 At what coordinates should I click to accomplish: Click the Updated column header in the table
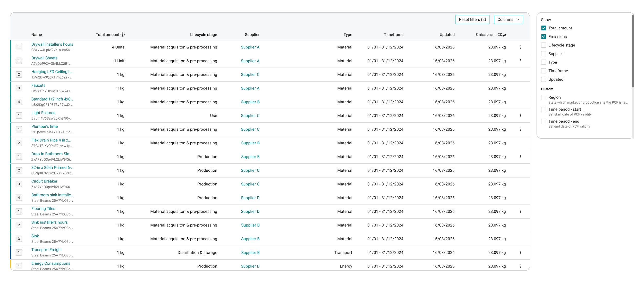point(447,35)
